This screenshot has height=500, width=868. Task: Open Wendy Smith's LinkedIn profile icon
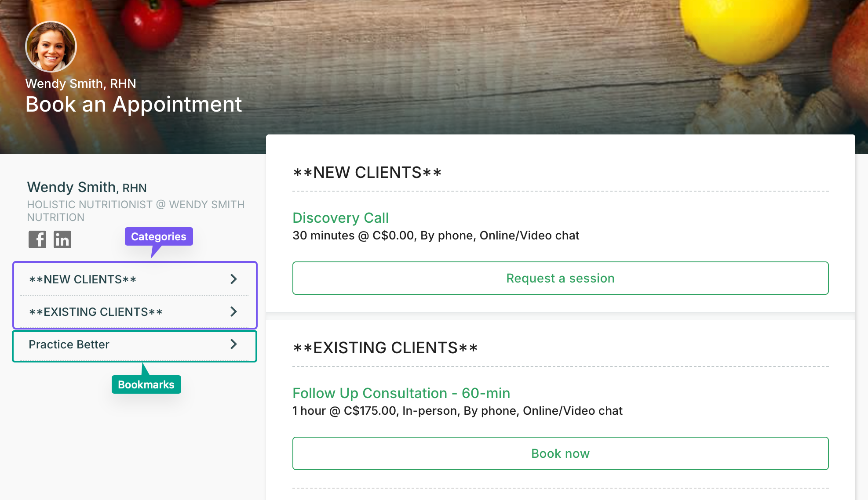pos(62,239)
